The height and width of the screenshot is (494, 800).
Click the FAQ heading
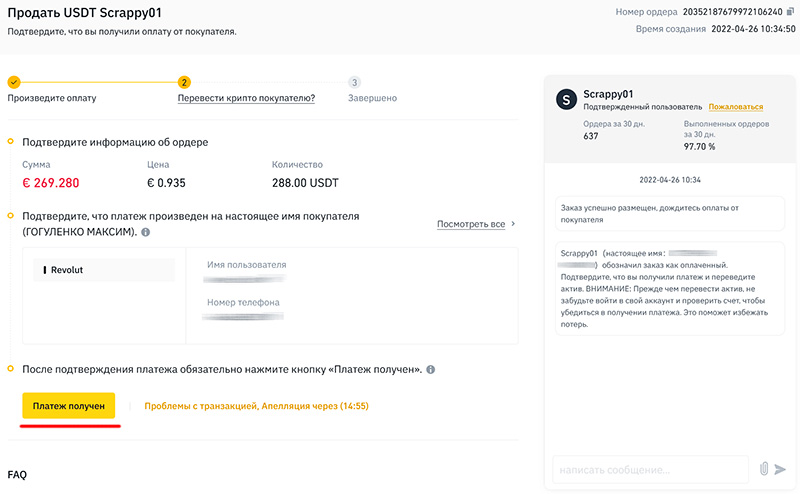tap(16, 474)
